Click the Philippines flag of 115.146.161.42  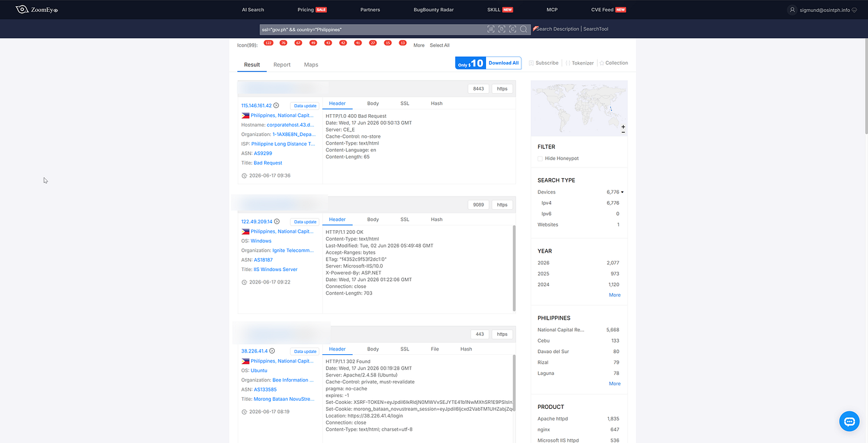pyautogui.click(x=246, y=115)
